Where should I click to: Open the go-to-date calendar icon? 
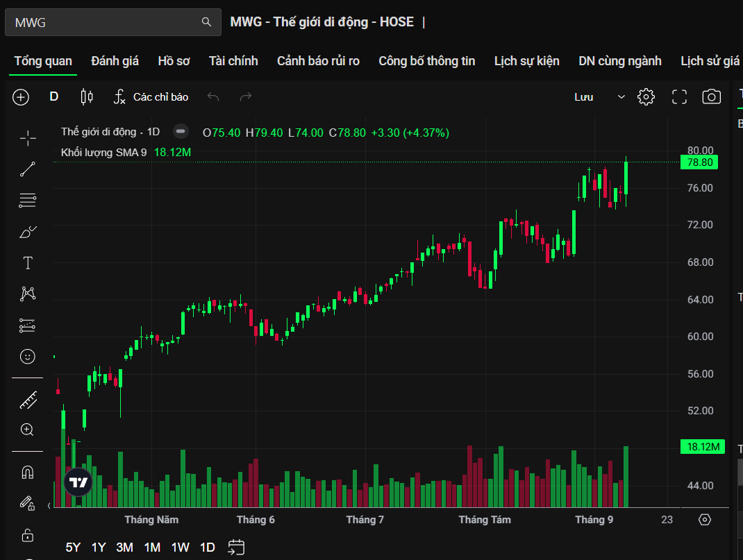(236, 548)
